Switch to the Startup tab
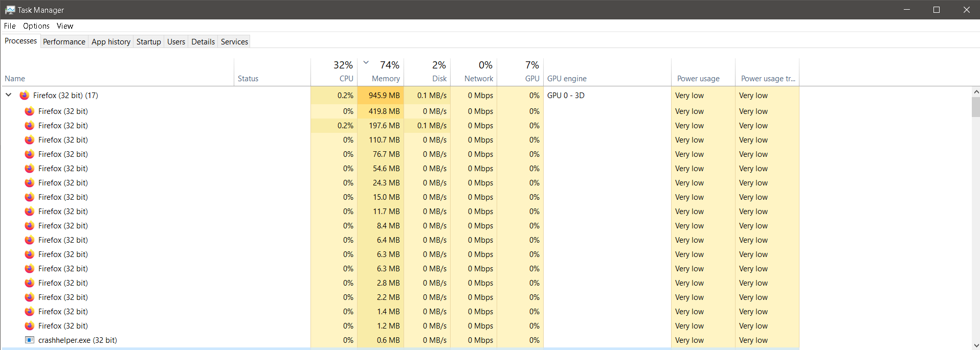Screen dimensions: 980x350 [149, 41]
